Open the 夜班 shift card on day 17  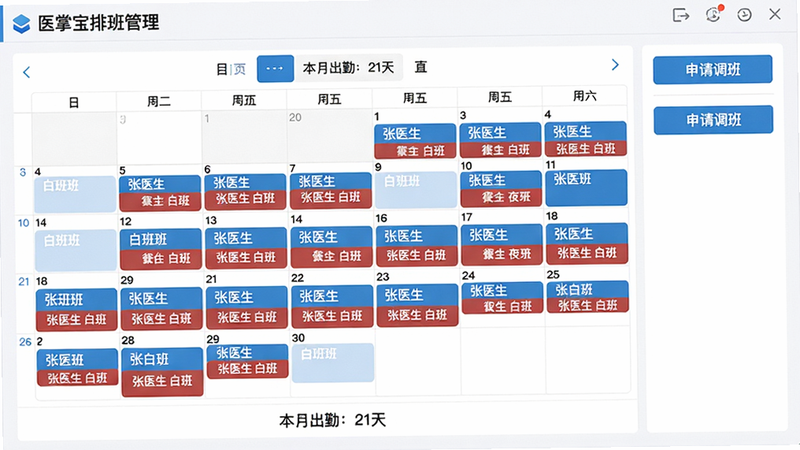[x=502, y=245]
